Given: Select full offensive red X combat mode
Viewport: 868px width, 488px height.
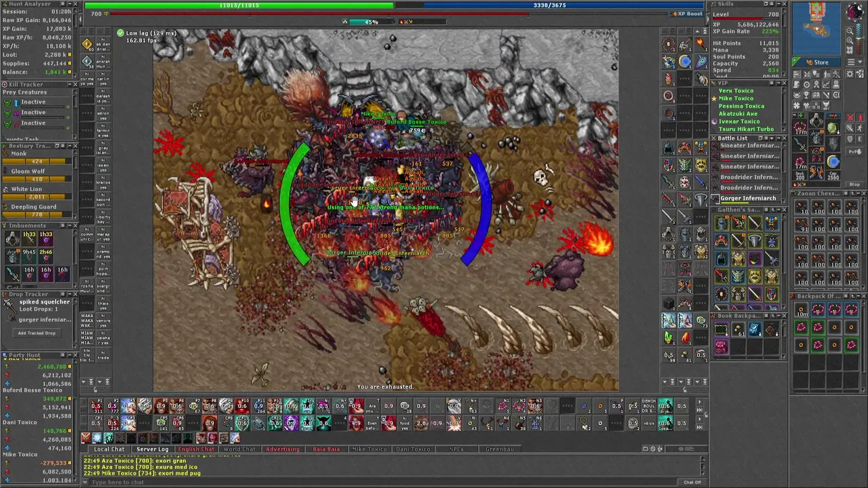Looking at the screenshot, I should [x=850, y=117].
